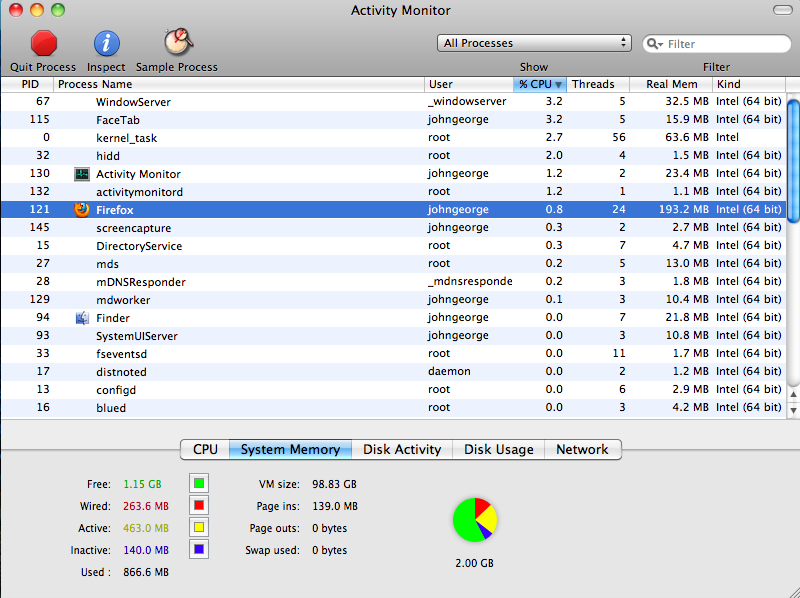Screen dimensions: 800x598
Task: Click the 1.15 GB Free value
Action: (x=142, y=484)
